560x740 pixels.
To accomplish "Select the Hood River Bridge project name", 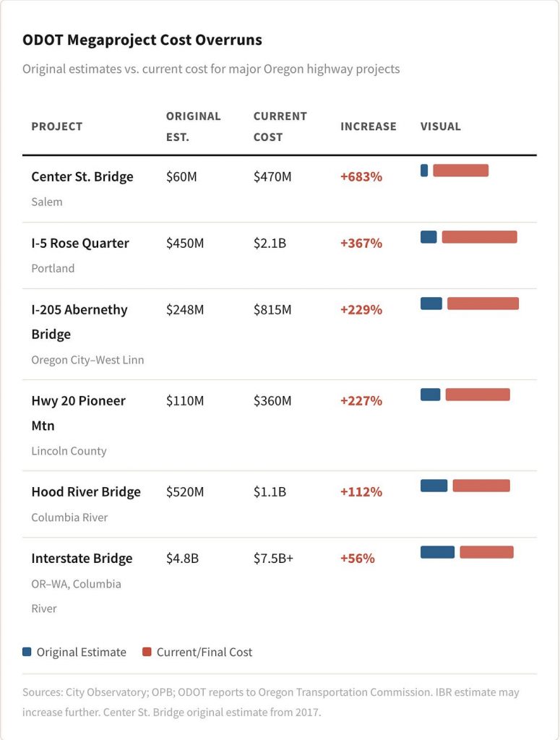I will click(86, 492).
